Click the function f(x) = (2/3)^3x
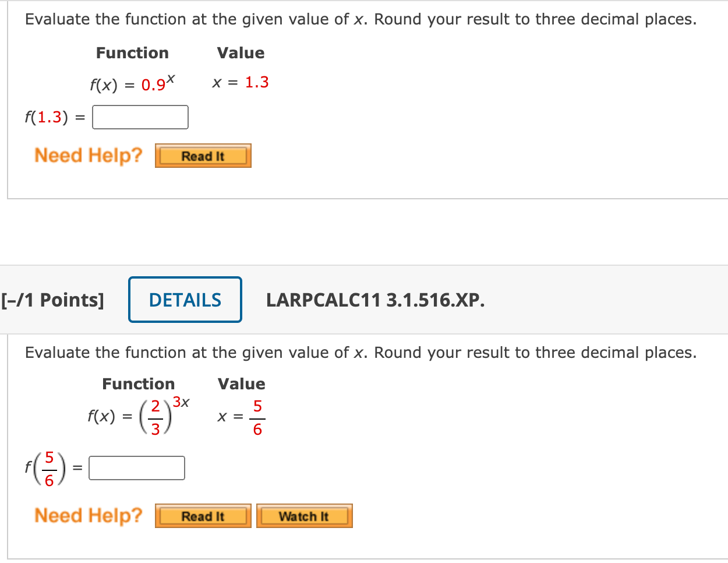 click(x=139, y=414)
